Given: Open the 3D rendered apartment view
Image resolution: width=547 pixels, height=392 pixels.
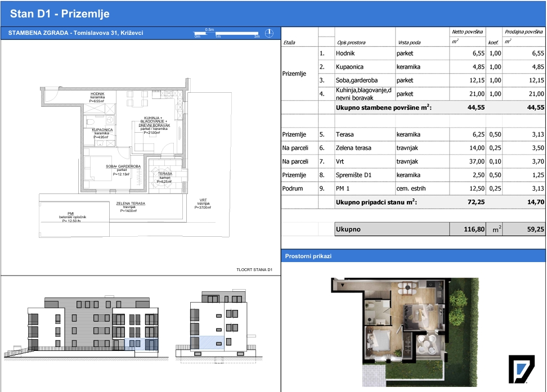Looking at the screenshot, I should pyautogui.click(x=405, y=332).
